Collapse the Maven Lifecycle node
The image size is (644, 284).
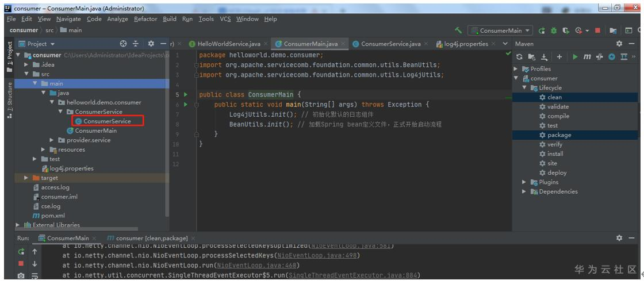(x=524, y=88)
